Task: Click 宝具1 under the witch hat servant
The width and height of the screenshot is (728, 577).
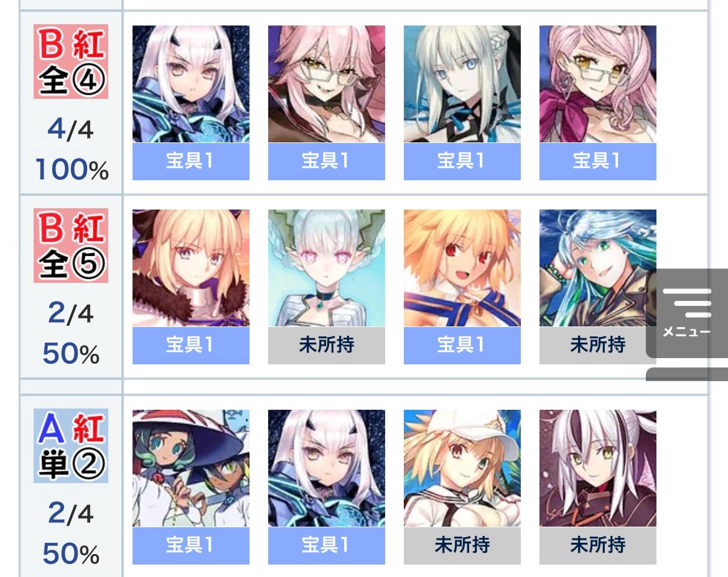Action: coord(191,546)
